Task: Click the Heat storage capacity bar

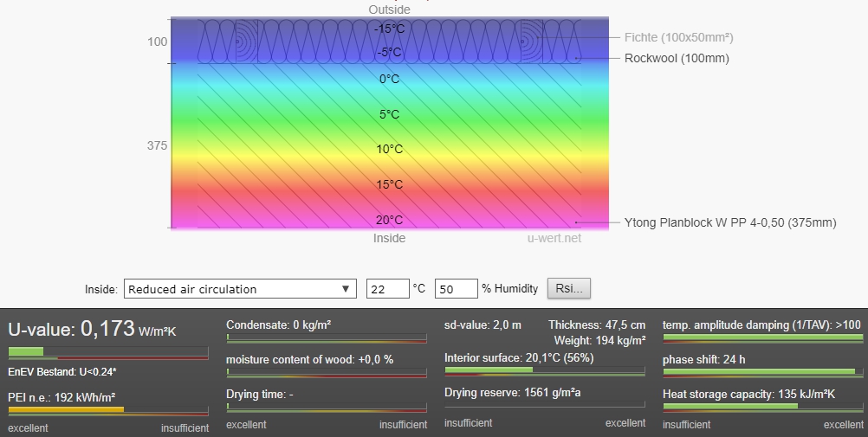Action: pyautogui.click(x=763, y=407)
